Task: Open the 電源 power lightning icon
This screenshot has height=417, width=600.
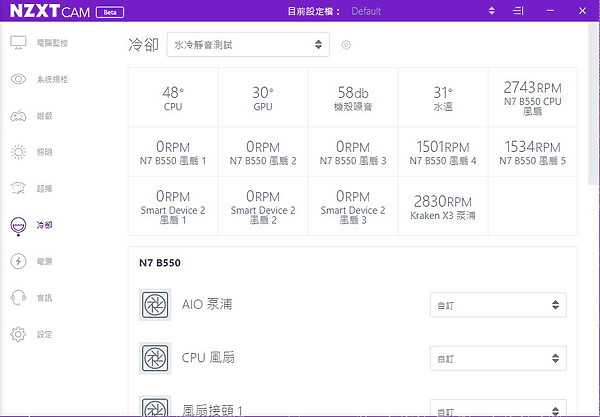Action: [18, 261]
